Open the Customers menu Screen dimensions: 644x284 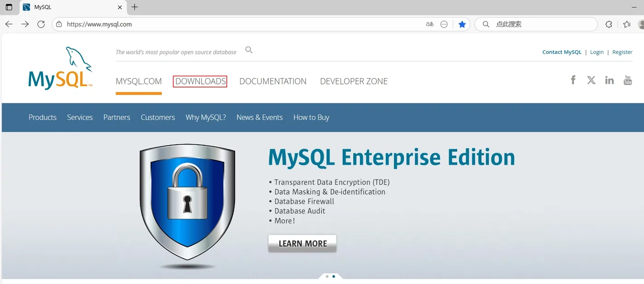(x=158, y=117)
